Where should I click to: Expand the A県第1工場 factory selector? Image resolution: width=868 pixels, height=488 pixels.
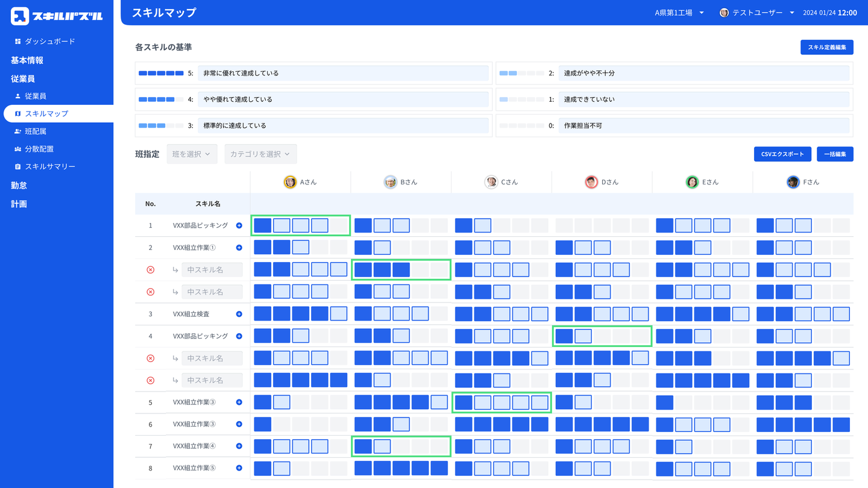[x=679, y=13]
